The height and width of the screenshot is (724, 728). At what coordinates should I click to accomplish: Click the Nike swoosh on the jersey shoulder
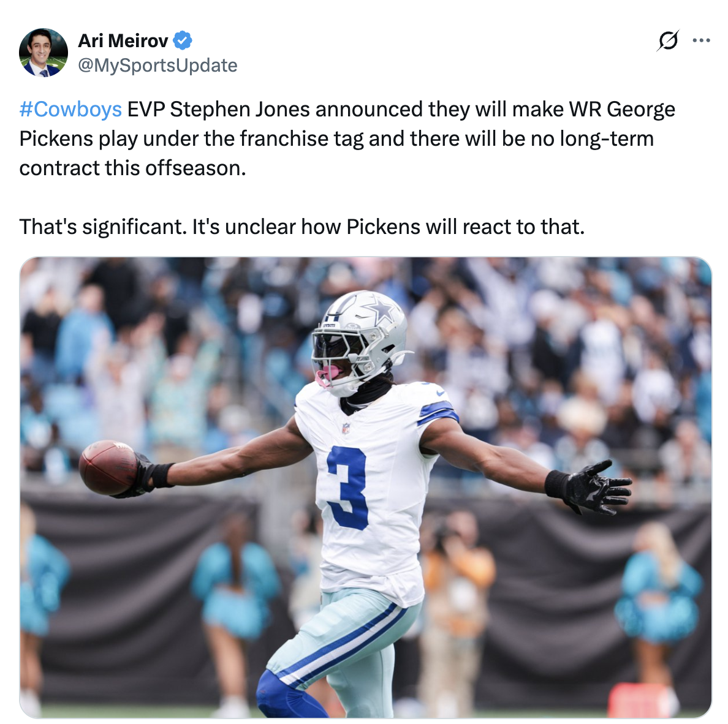click(x=441, y=393)
